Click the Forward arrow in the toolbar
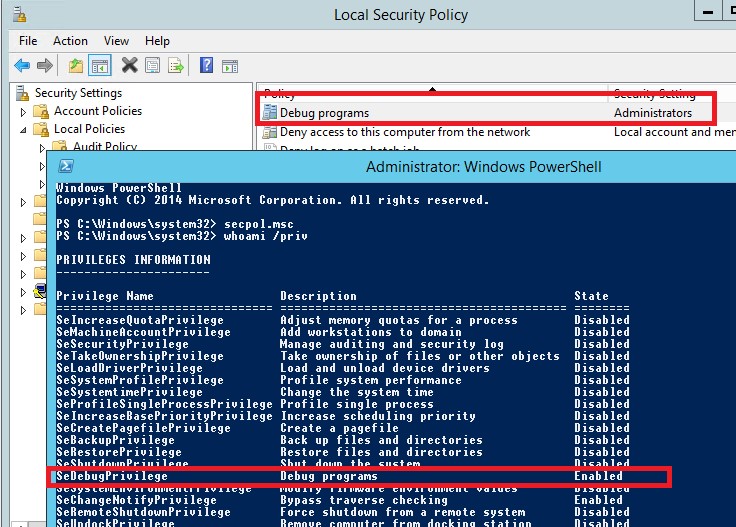This screenshot has height=527, width=736. (x=45, y=66)
